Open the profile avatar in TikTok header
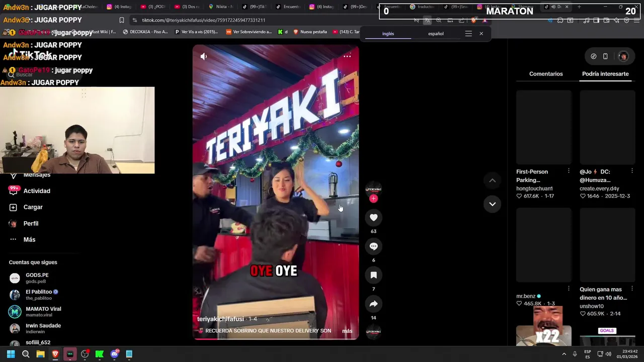 [623, 56]
